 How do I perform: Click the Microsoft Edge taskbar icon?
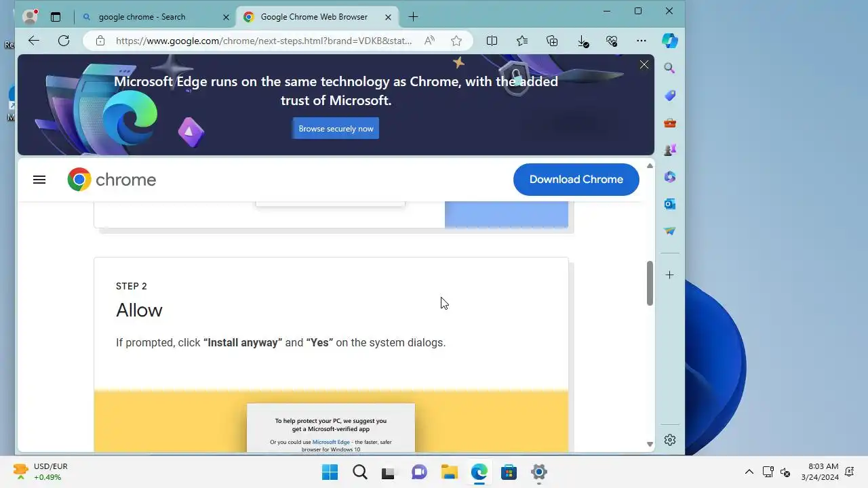click(x=479, y=472)
